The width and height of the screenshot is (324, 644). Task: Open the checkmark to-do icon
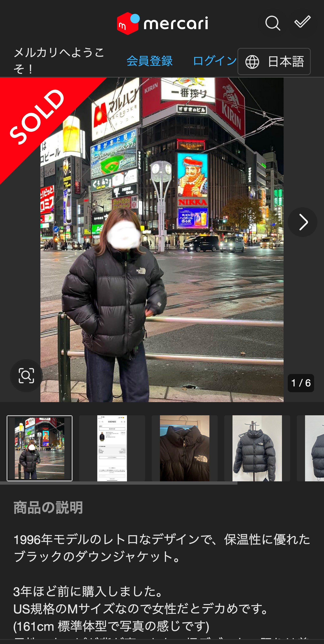tap(303, 22)
